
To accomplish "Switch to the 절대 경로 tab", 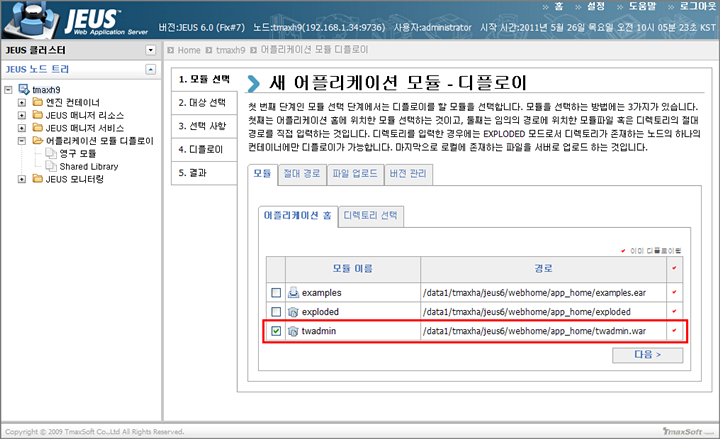I will click(x=302, y=174).
